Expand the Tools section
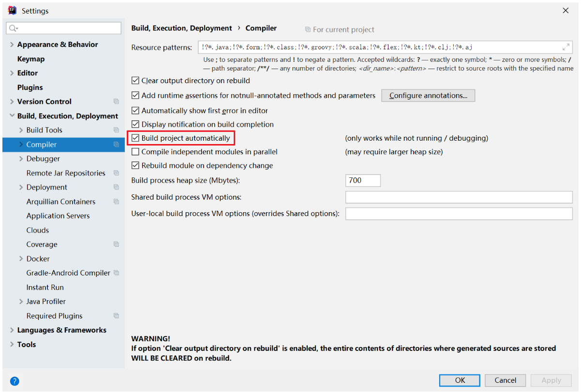Viewport: 582px width, 392px height. pyautogui.click(x=12, y=345)
